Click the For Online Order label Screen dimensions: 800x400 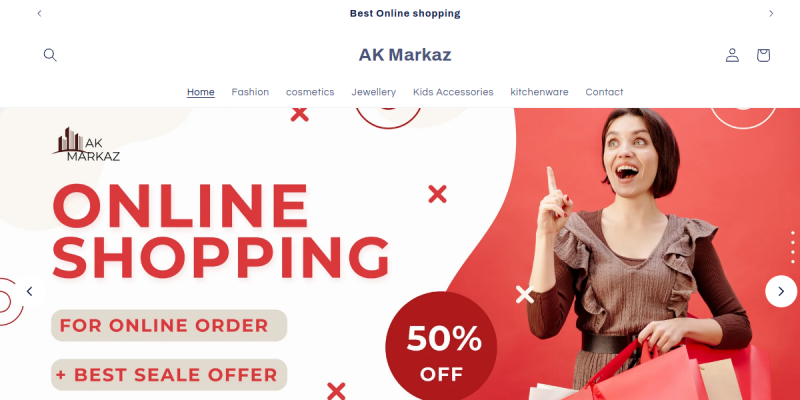coord(169,326)
